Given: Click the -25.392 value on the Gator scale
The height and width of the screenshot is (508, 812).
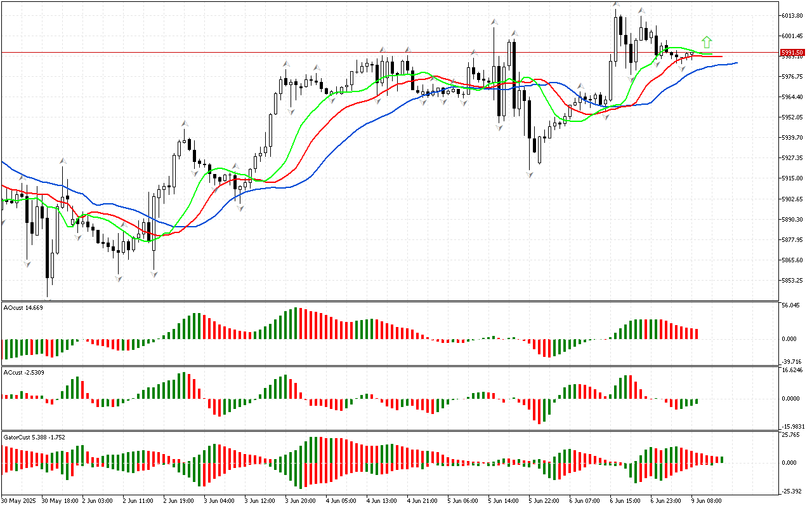Looking at the screenshot, I should point(790,491).
